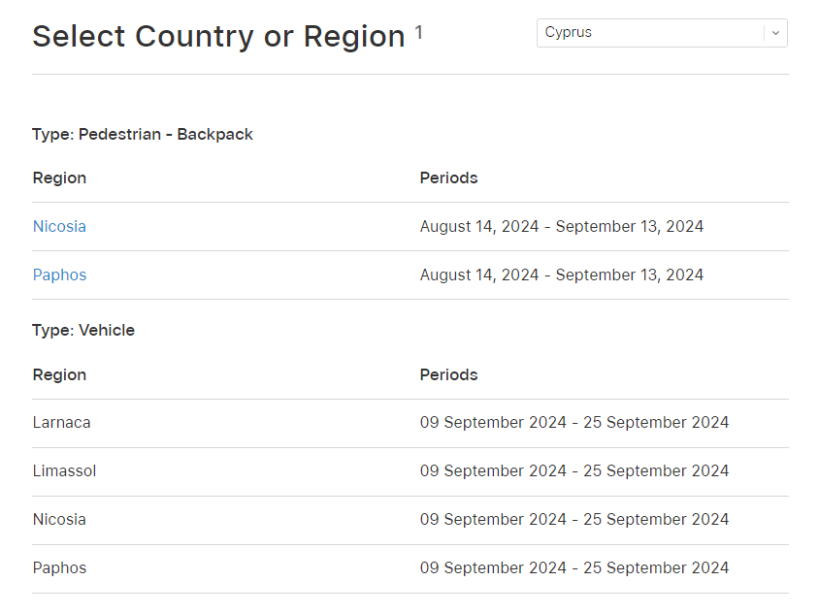Click Paphos's August 14 – September 13 period

pyautogui.click(x=561, y=275)
